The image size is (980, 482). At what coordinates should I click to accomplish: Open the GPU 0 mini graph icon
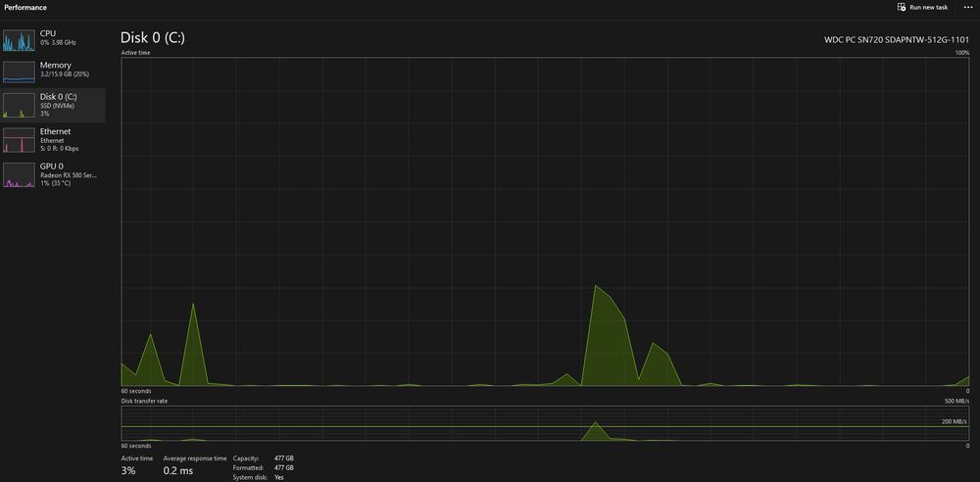pyautogui.click(x=19, y=175)
